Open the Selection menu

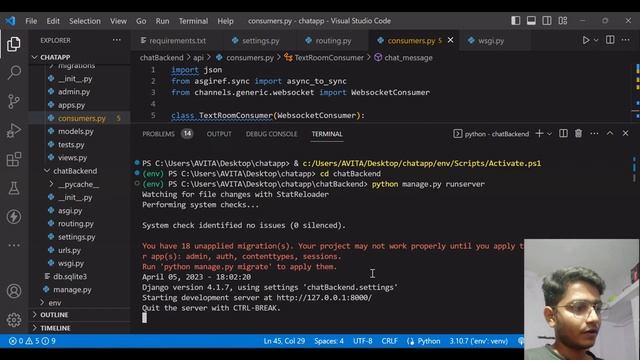[x=84, y=21]
